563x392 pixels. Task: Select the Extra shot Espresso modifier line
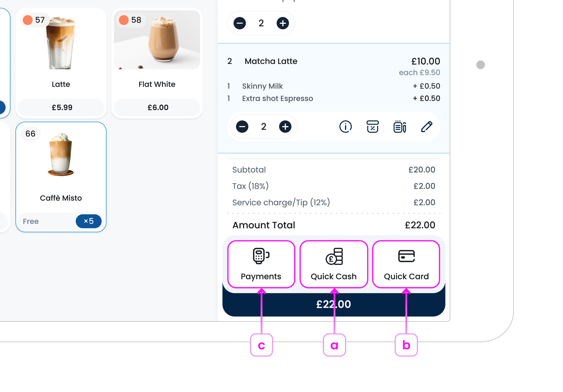[x=277, y=98]
